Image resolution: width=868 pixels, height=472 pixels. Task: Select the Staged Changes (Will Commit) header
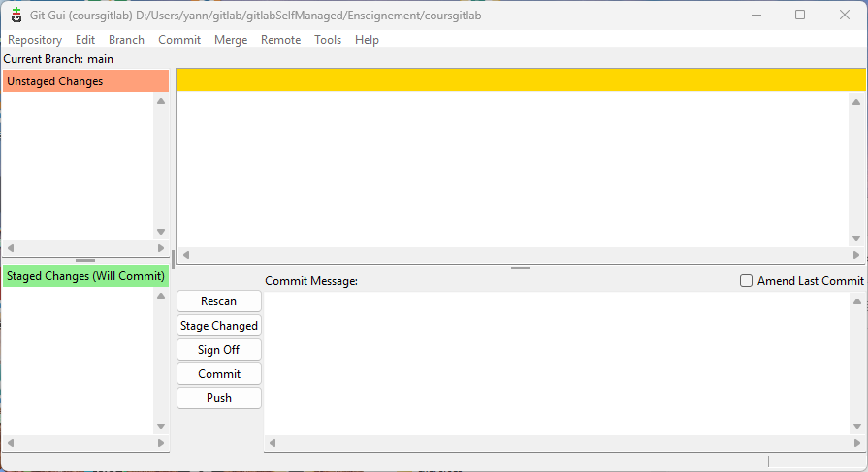(x=85, y=275)
